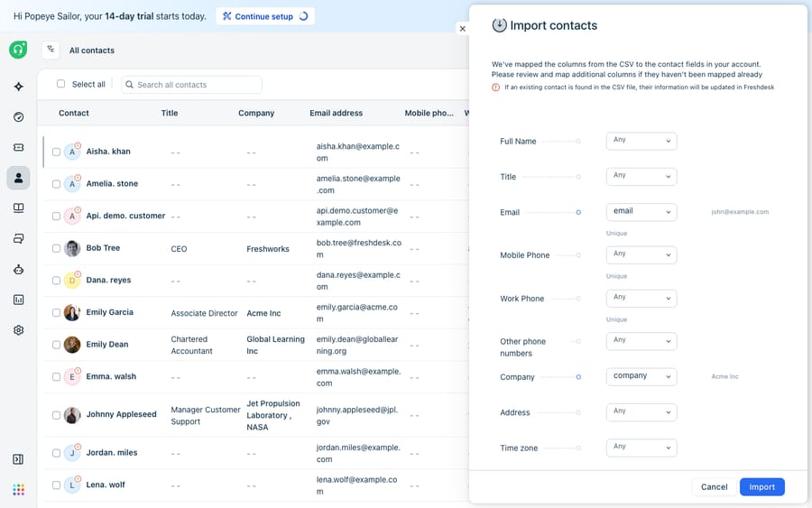Click the Acme Inc company cell
Viewport: 812px width, 508px height.
pyautogui.click(x=263, y=313)
